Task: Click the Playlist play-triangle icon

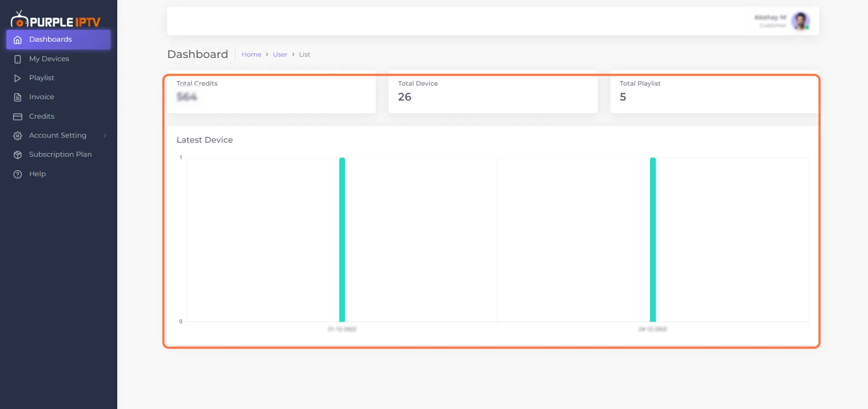Action: click(18, 78)
